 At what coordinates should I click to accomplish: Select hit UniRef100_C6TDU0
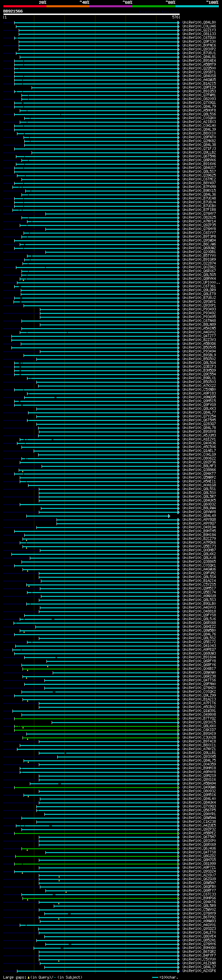tap(199, 38)
